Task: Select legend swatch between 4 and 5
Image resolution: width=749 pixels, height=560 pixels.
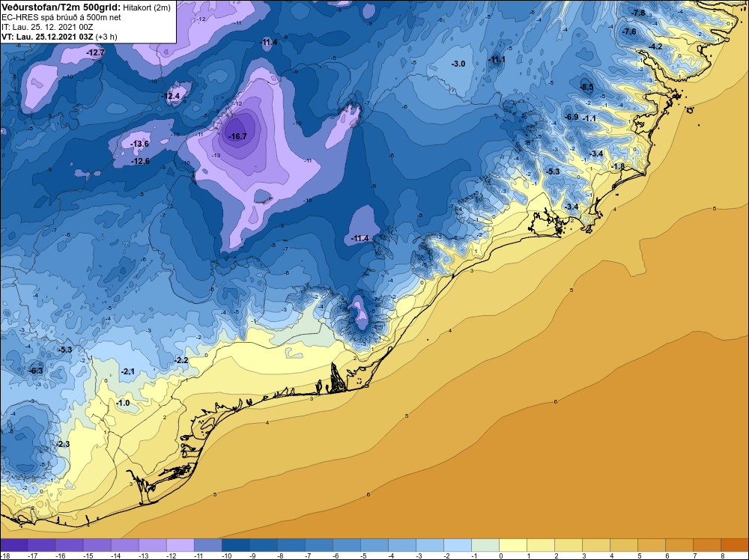Action: tap(624, 545)
